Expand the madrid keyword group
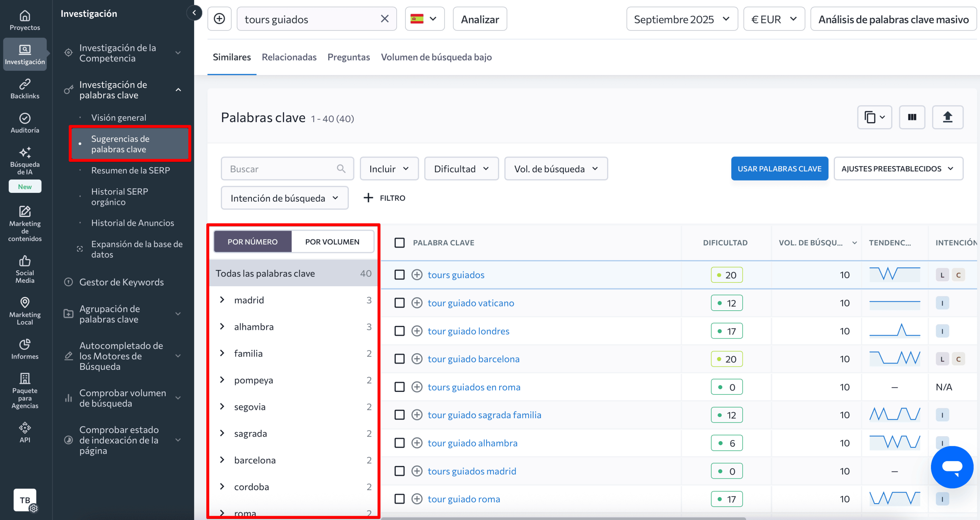The width and height of the screenshot is (980, 520). point(222,300)
